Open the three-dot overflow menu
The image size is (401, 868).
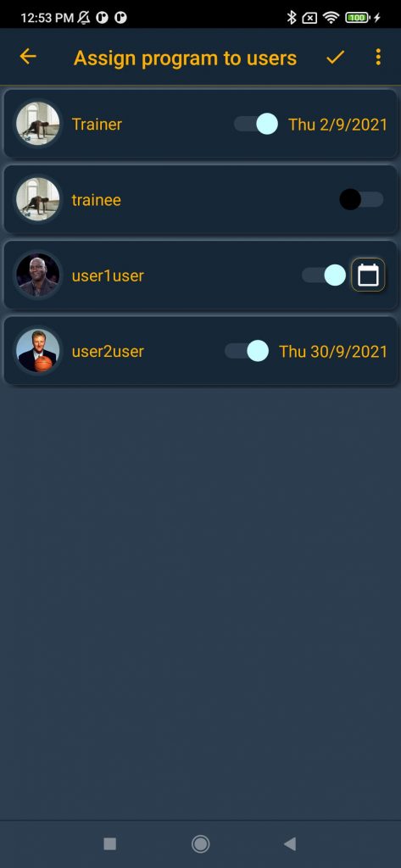pos(378,57)
